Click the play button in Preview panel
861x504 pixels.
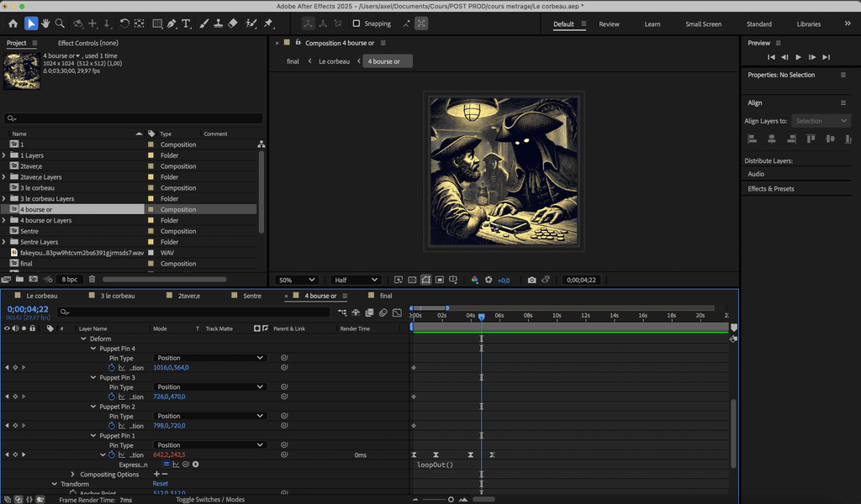click(798, 57)
